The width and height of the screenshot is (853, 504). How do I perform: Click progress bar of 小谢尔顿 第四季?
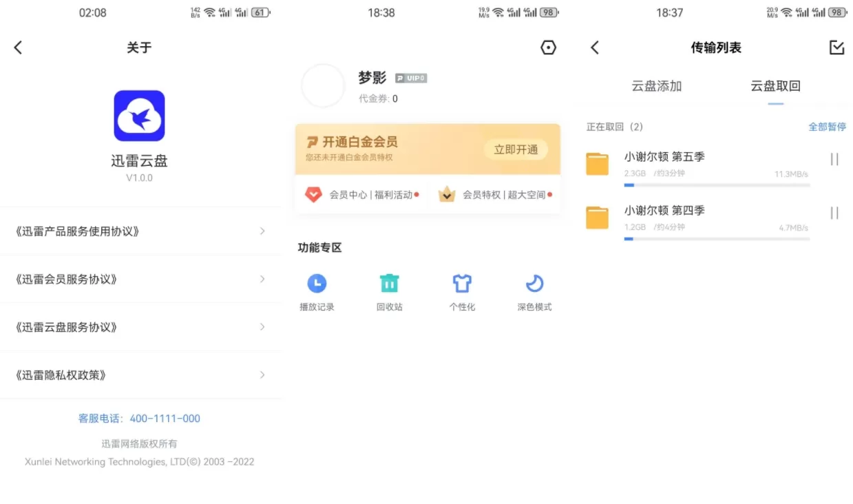coord(717,239)
